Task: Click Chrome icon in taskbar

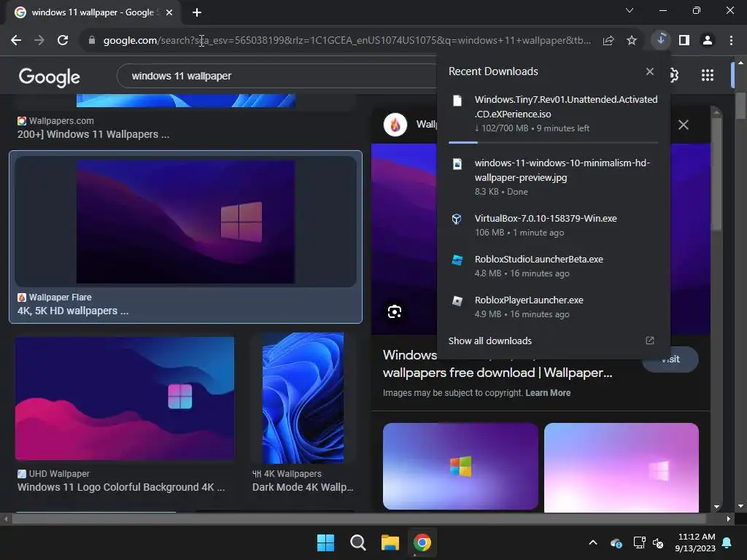Action: pos(422,542)
